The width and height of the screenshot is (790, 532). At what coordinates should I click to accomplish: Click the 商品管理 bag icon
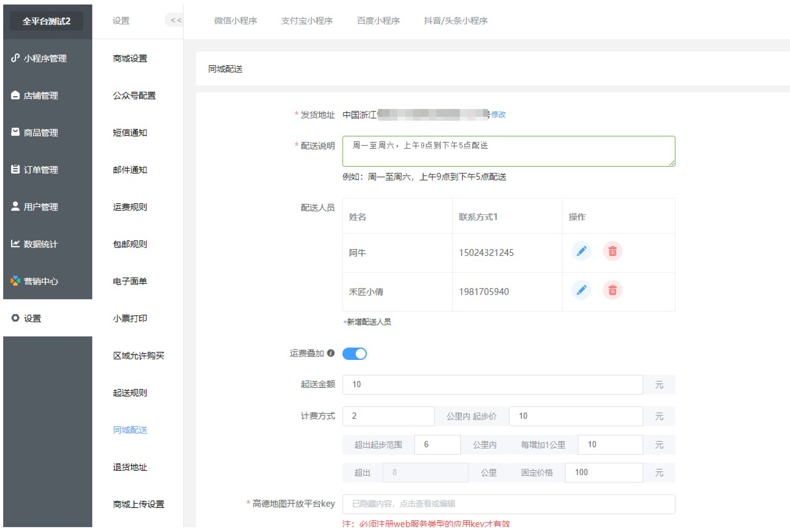(15, 132)
